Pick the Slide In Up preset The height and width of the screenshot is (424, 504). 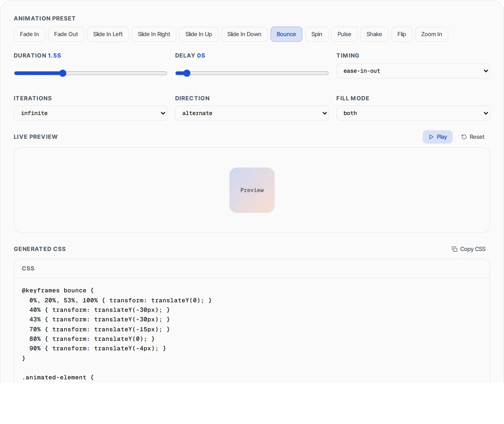[x=199, y=34]
